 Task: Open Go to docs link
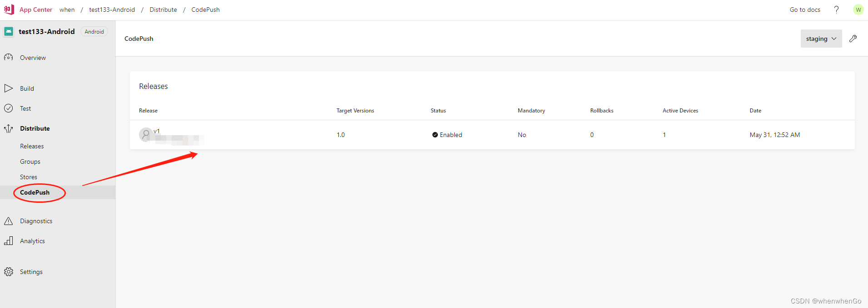click(x=805, y=10)
